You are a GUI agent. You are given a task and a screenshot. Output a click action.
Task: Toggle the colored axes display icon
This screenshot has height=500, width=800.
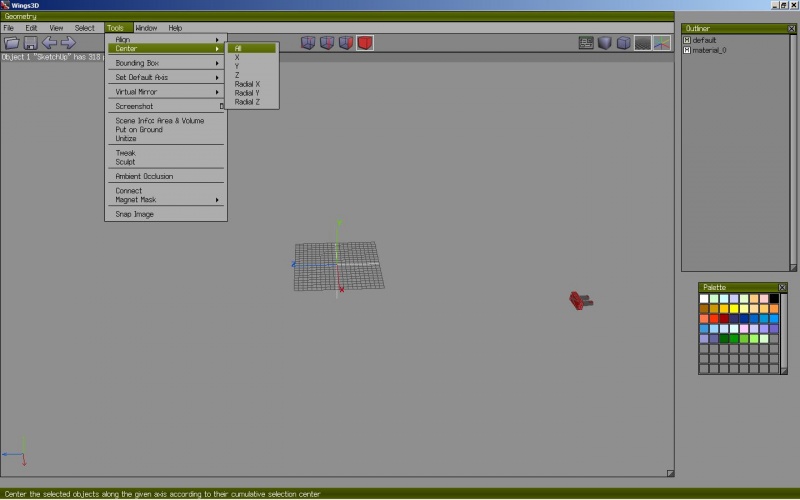661,43
